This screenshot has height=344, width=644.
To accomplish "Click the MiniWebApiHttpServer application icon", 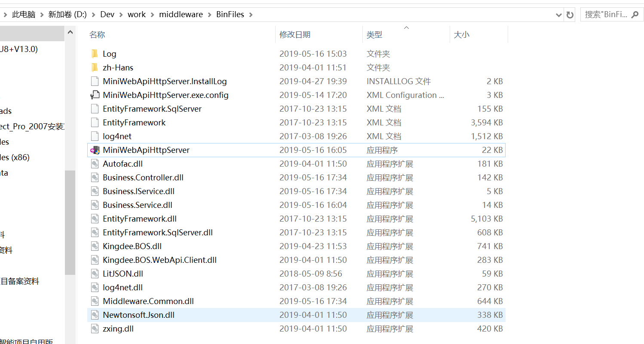I will tap(95, 150).
